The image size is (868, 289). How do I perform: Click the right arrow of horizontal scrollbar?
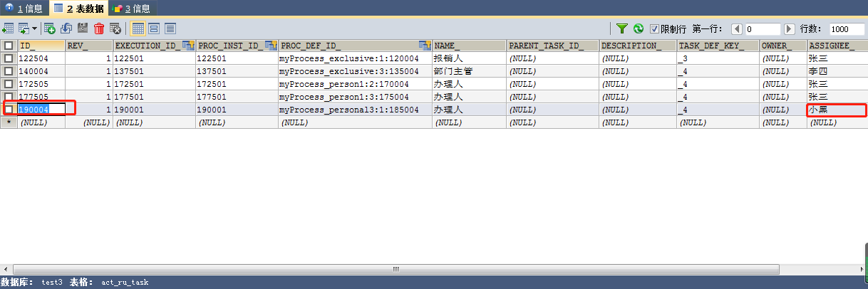pyautogui.click(x=862, y=270)
